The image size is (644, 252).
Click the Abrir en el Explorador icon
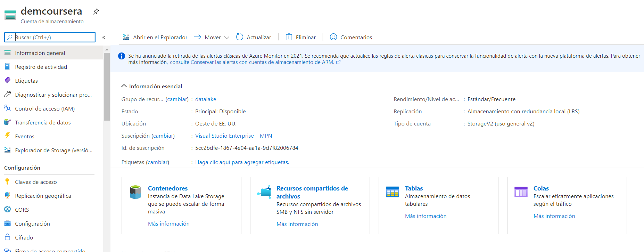[x=126, y=37]
